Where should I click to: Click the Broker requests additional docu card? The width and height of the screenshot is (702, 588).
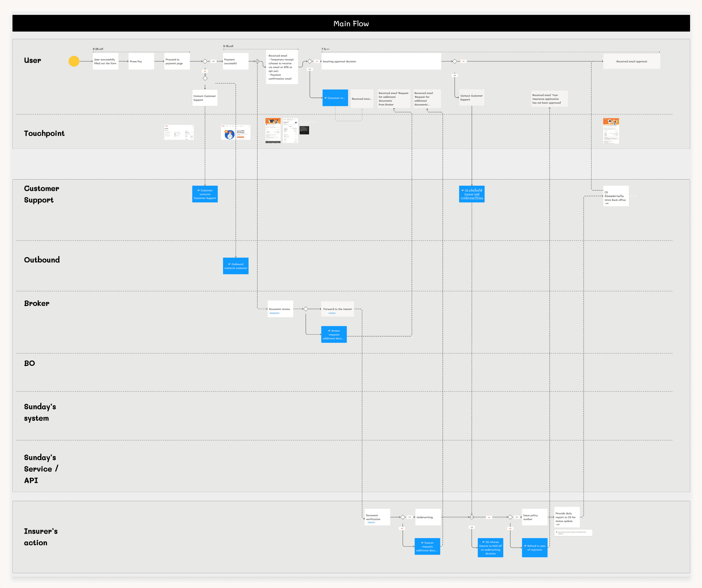pyautogui.click(x=334, y=334)
